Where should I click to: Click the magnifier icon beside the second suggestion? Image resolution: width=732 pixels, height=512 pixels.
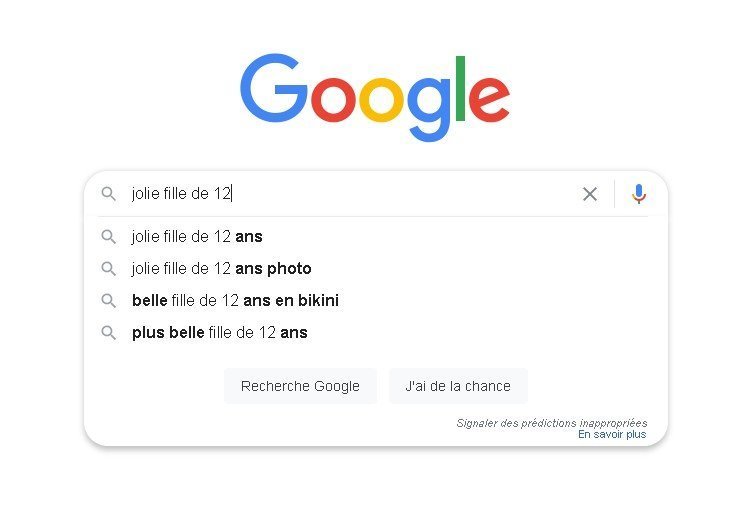[x=109, y=269]
